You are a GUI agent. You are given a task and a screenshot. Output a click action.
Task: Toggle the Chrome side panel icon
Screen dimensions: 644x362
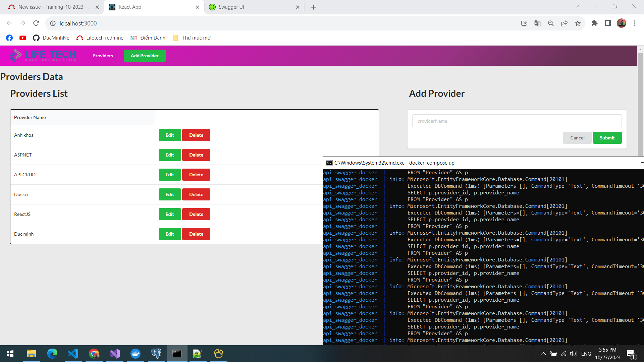608,23
